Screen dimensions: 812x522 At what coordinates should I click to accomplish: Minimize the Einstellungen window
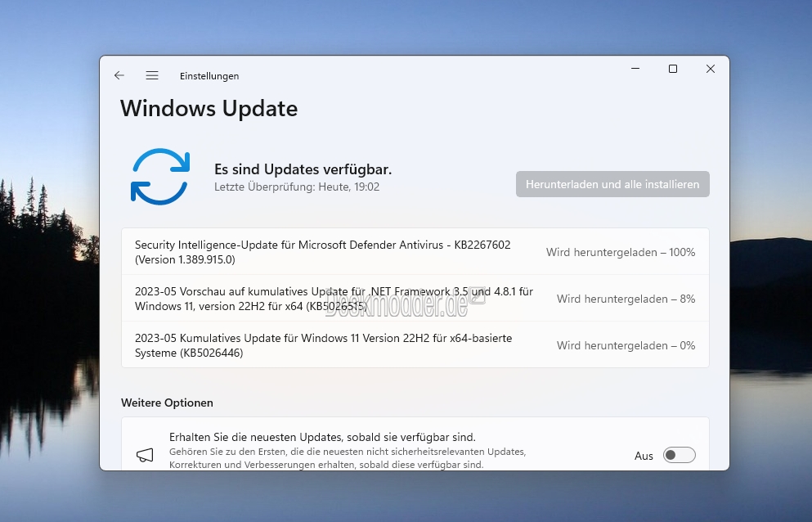635,69
